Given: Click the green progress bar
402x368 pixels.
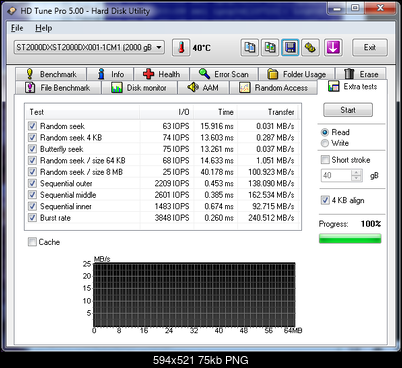Looking at the screenshot, I should tap(350, 239).
